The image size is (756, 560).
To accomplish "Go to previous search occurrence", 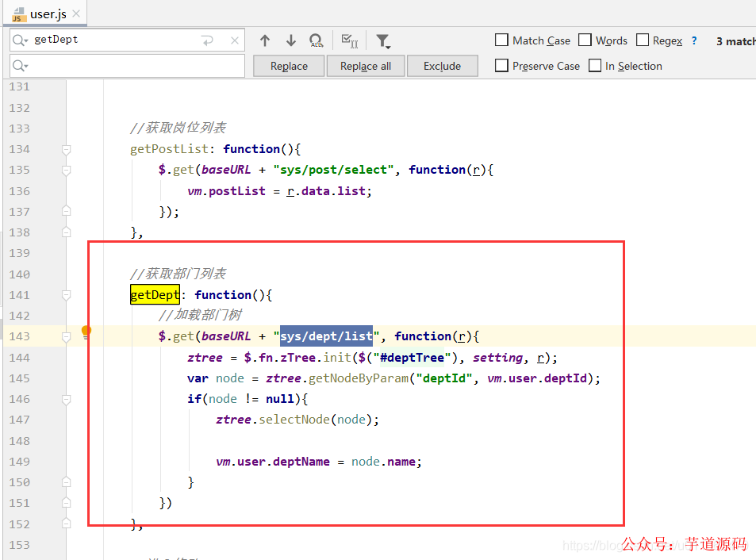I will (265, 40).
